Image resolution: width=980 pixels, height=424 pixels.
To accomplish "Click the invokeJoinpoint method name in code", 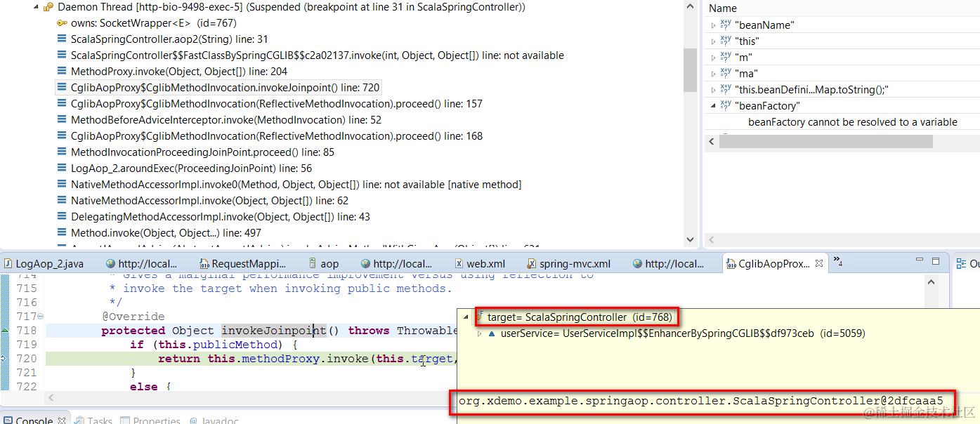I will 273,331.
